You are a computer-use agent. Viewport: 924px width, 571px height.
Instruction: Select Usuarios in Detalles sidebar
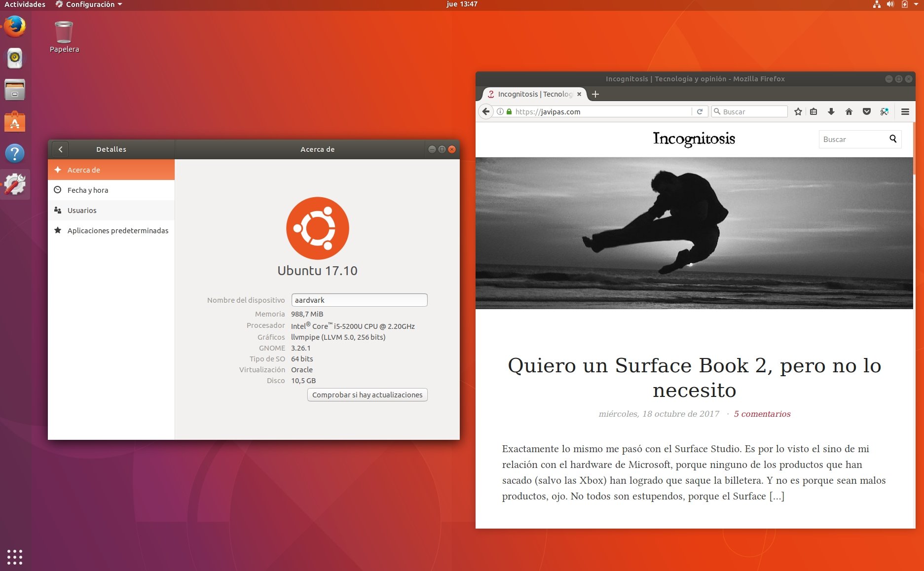[x=82, y=211]
